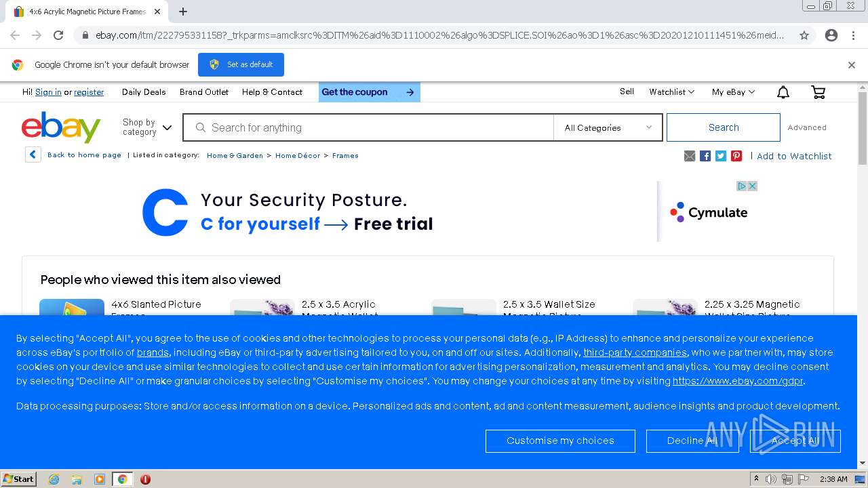
Task: Open Help & Contact page
Action: click(272, 92)
